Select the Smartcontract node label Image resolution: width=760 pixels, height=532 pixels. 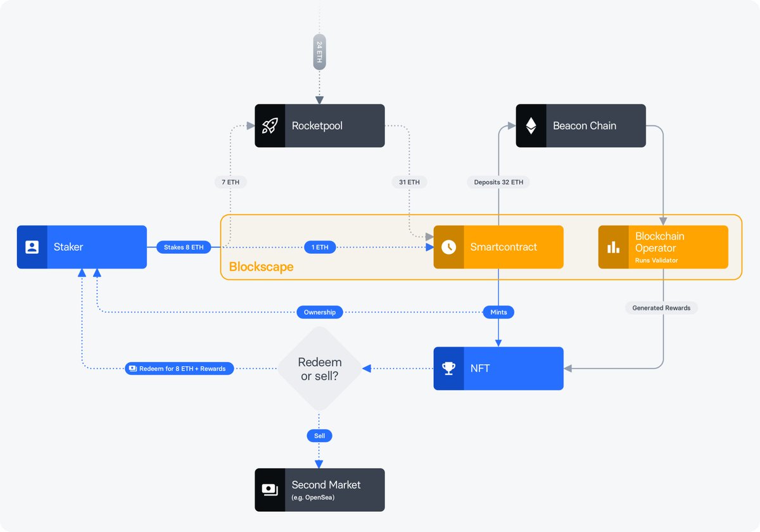pos(504,247)
